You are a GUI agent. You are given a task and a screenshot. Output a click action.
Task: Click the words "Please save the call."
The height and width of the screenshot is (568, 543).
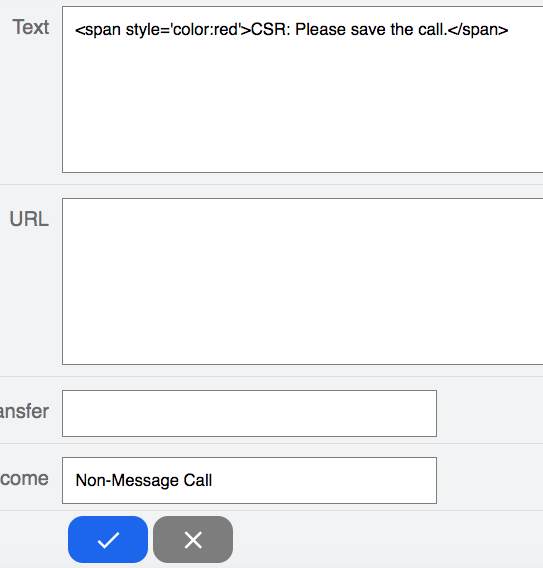coord(371,29)
